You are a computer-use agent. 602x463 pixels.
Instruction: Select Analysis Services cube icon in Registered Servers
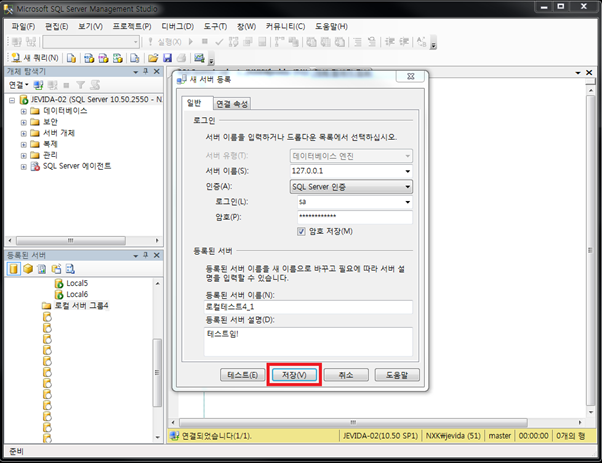[x=28, y=269]
